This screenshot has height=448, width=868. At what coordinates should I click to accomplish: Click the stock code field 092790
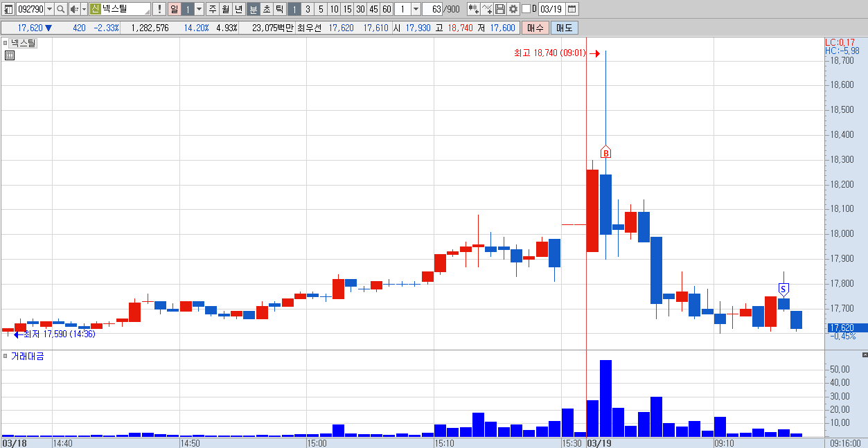[x=30, y=9]
